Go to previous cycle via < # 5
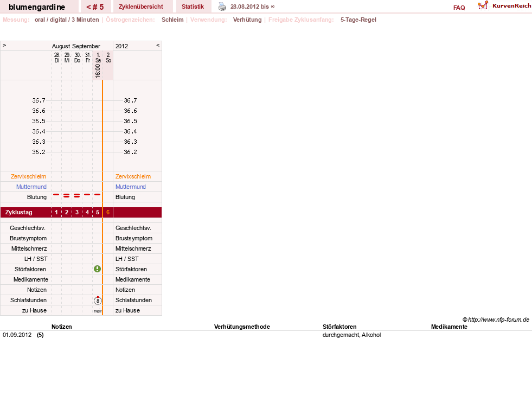This screenshot has height=402, width=532. pos(95,7)
